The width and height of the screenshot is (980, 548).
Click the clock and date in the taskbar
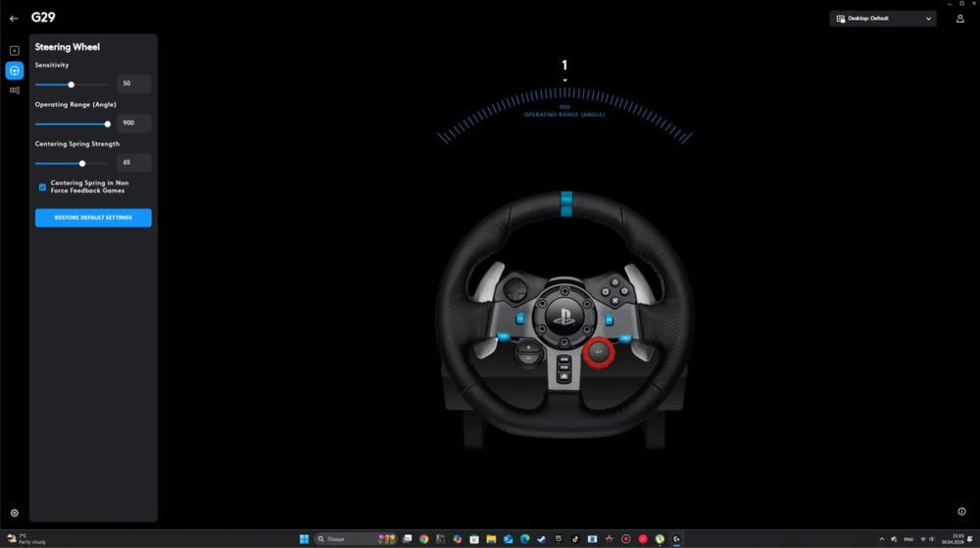(953, 538)
